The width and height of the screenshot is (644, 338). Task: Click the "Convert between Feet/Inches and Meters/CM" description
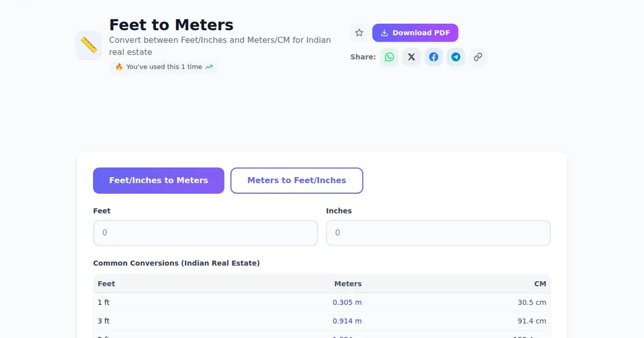tap(220, 46)
